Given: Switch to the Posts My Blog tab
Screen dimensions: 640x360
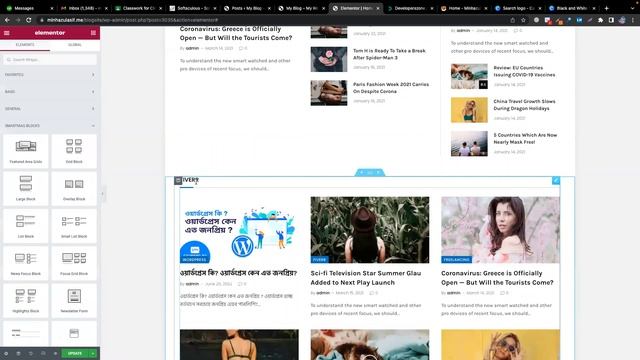Looking at the screenshot, I should tap(246, 8).
